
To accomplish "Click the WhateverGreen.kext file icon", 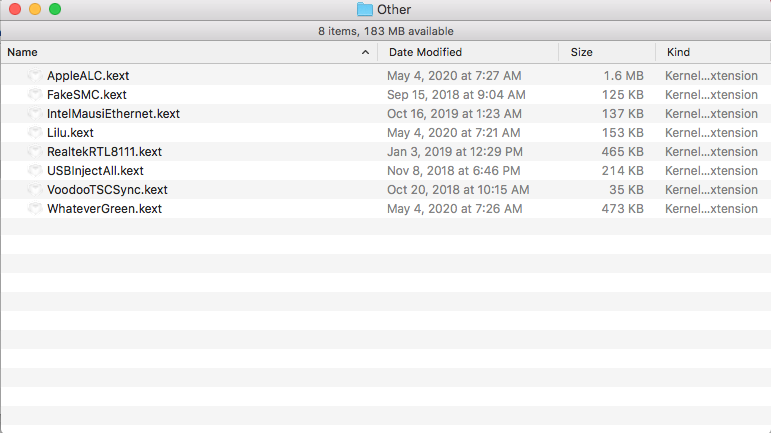I will click(x=34, y=208).
